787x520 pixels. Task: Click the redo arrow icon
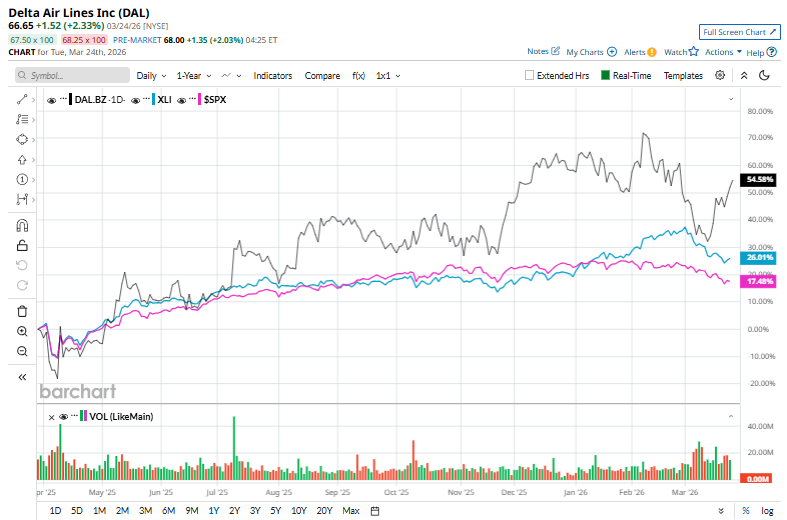tap(22, 285)
